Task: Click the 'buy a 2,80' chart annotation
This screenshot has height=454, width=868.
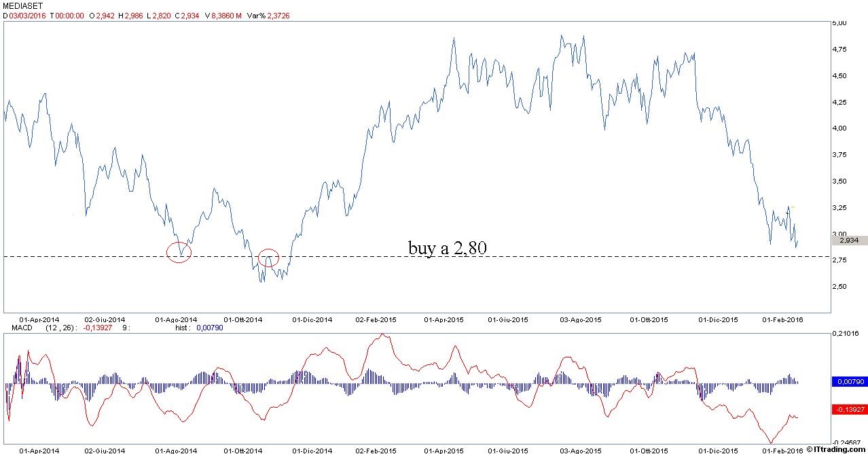Action: click(x=447, y=248)
